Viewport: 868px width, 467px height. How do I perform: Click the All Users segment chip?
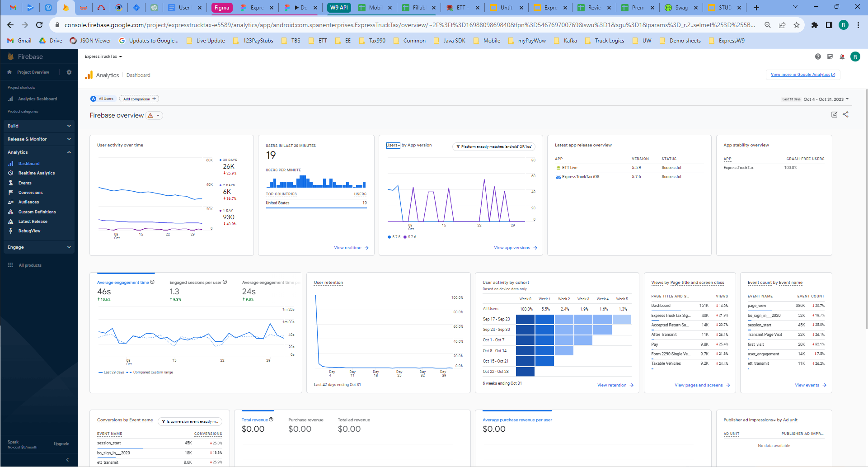click(x=102, y=99)
